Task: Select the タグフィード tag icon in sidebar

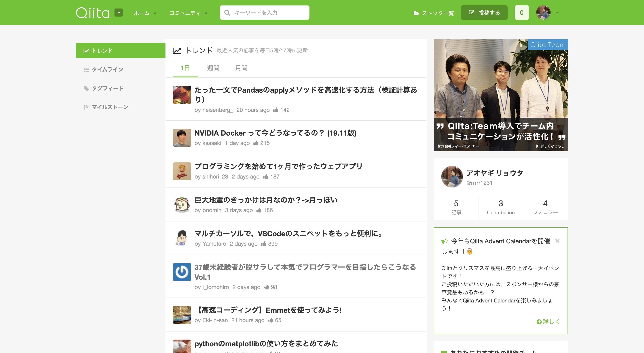Action: click(x=86, y=88)
